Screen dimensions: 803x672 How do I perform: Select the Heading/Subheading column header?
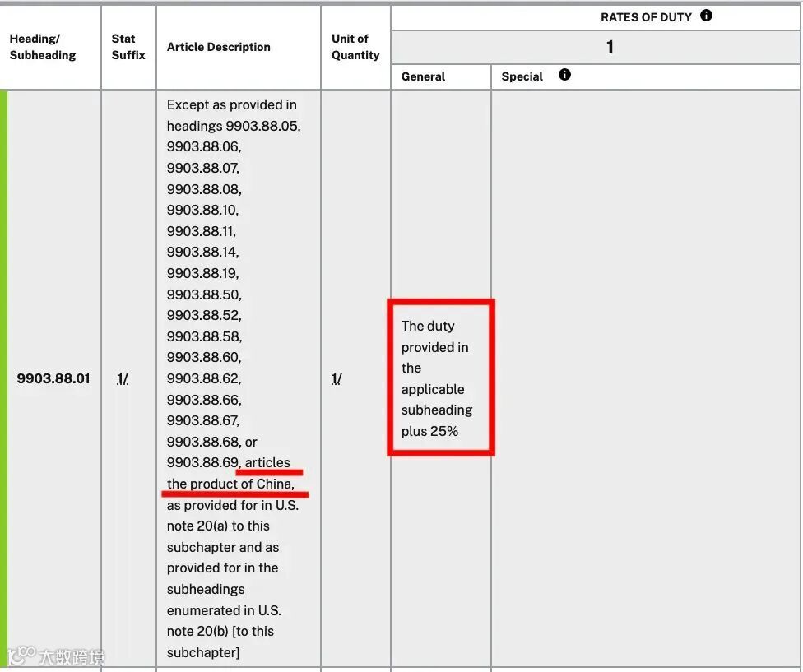click(x=43, y=47)
